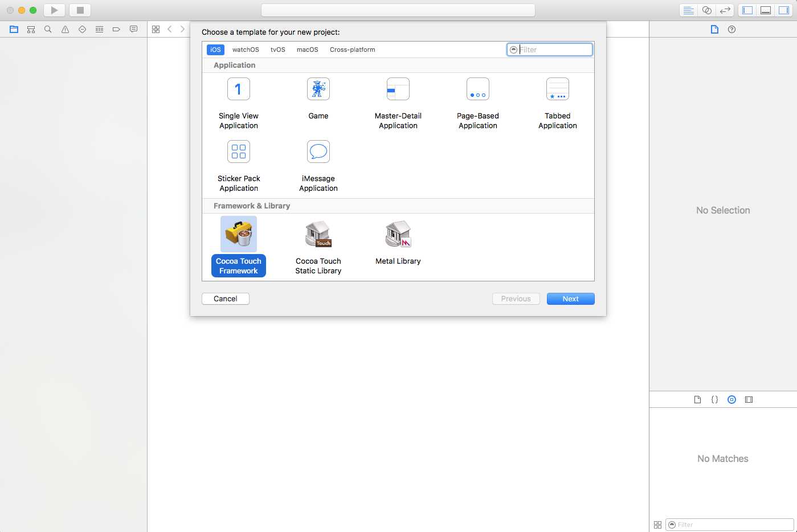Choose Sticker Pack Application template
This screenshot has height=532, width=797.
pos(239,166)
